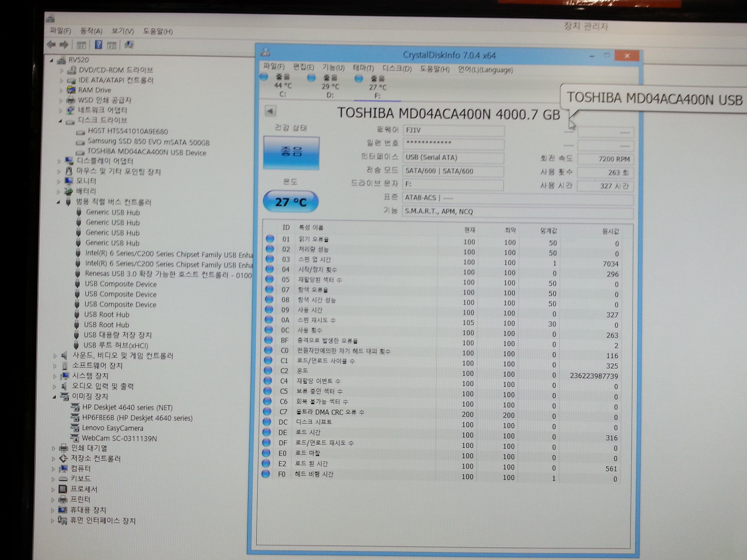The height and width of the screenshot is (560, 747).
Task: Collapse the 범용 직렬 버스 컨트롤러 node
Action: (58, 202)
